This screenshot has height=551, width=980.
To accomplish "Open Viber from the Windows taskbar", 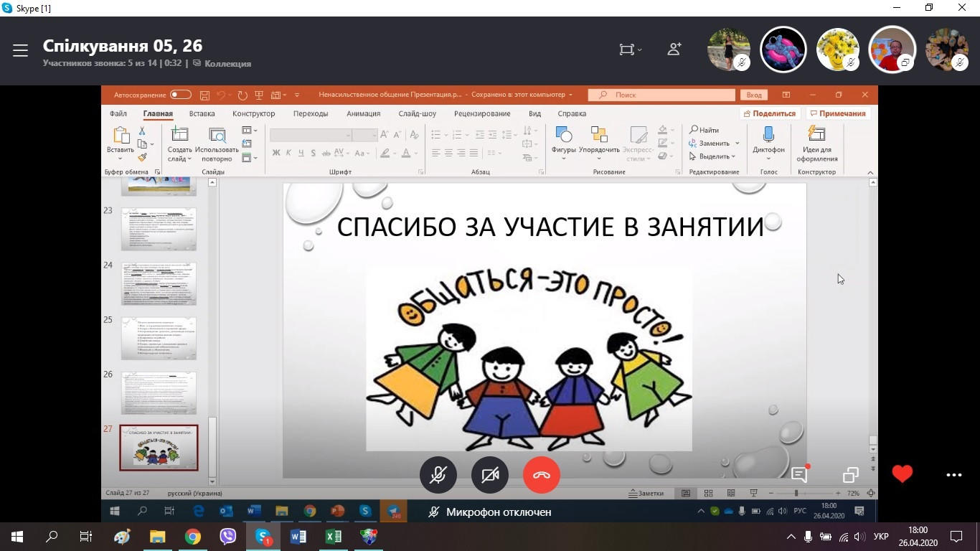I will tap(228, 536).
